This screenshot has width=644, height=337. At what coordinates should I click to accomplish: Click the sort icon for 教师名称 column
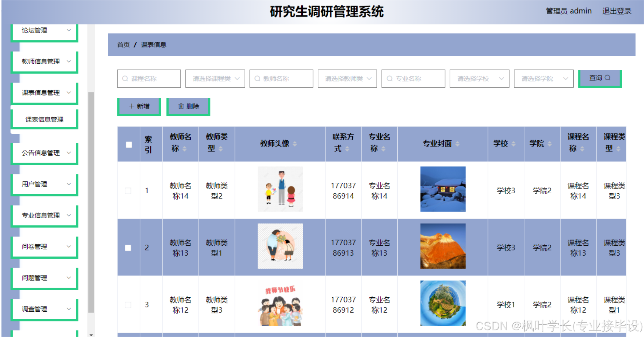click(x=184, y=149)
